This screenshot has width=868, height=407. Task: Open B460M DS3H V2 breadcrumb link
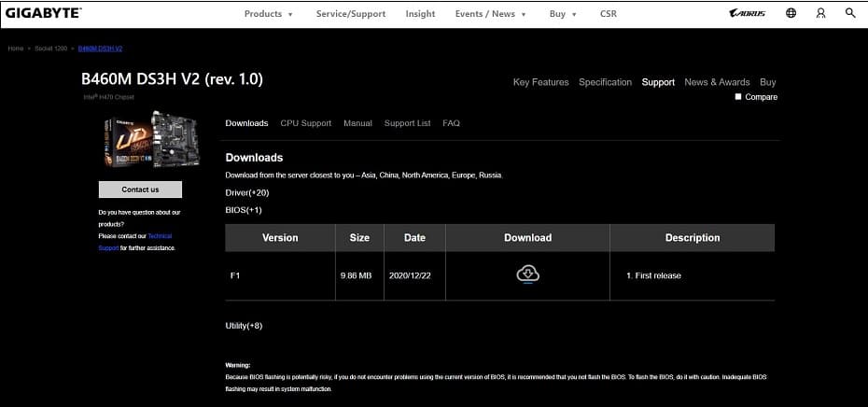click(x=100, y=49)
